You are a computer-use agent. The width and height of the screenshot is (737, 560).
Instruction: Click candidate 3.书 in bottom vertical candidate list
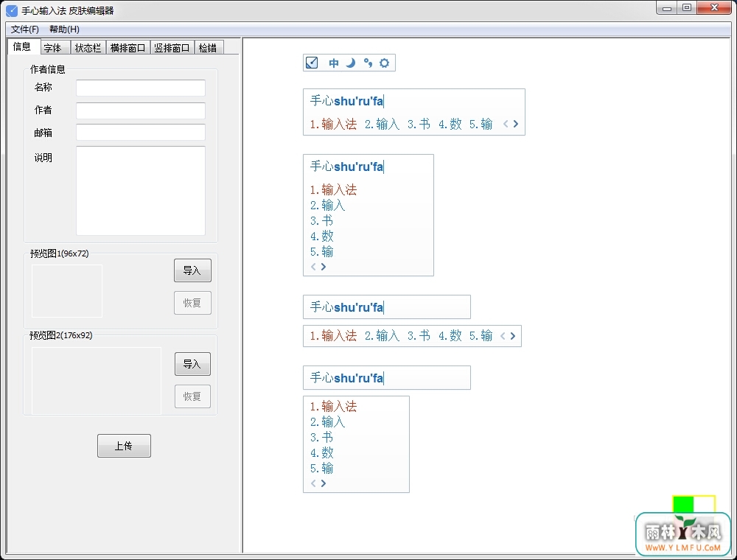[x=321, y=437]
